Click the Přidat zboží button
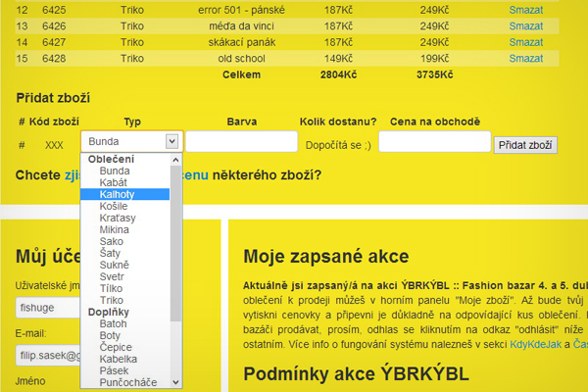Screen dimensions: 588x392 (526, 145)
